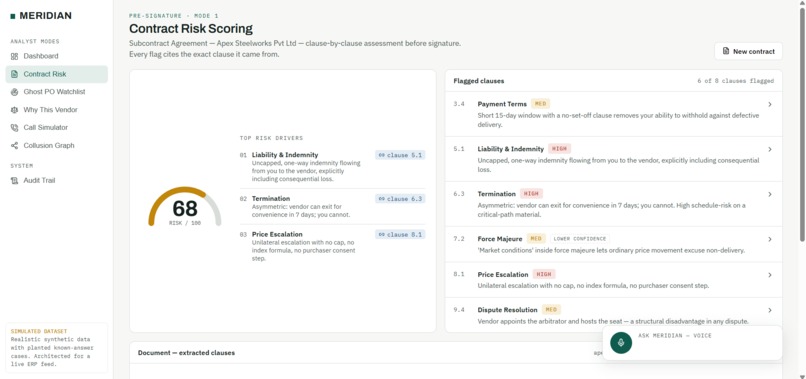Screen dimensions: 806x379
Task: Click the Audit Trail scroll icon
Action: pos(14,181)
